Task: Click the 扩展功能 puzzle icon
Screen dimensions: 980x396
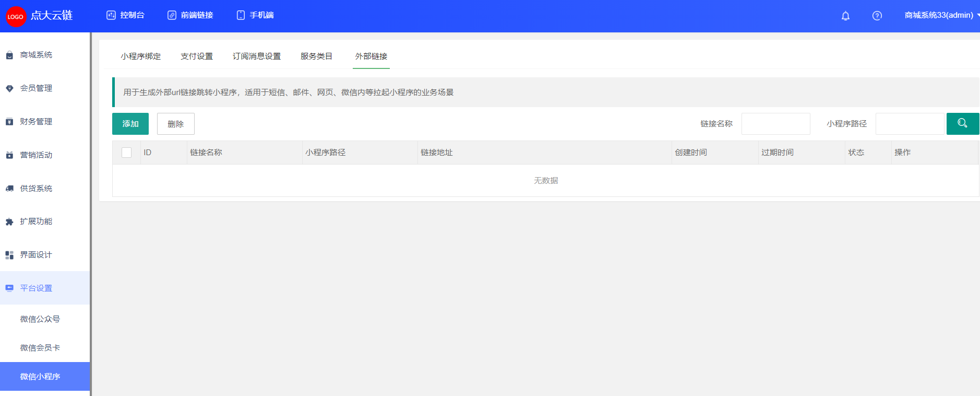Action: pyautogui.click(x=9, y=222)
